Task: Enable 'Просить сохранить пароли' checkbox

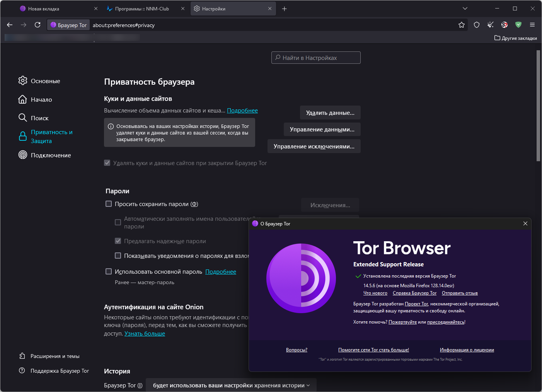Action: point(109,204)
